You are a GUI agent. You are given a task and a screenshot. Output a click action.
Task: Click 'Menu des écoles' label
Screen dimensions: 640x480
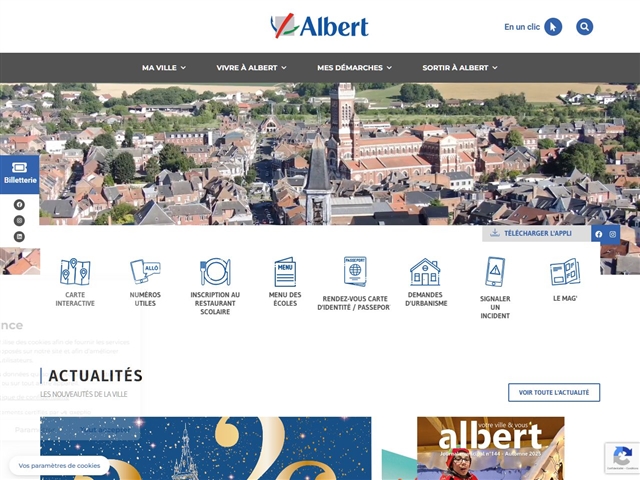click(x=285, y=299)
